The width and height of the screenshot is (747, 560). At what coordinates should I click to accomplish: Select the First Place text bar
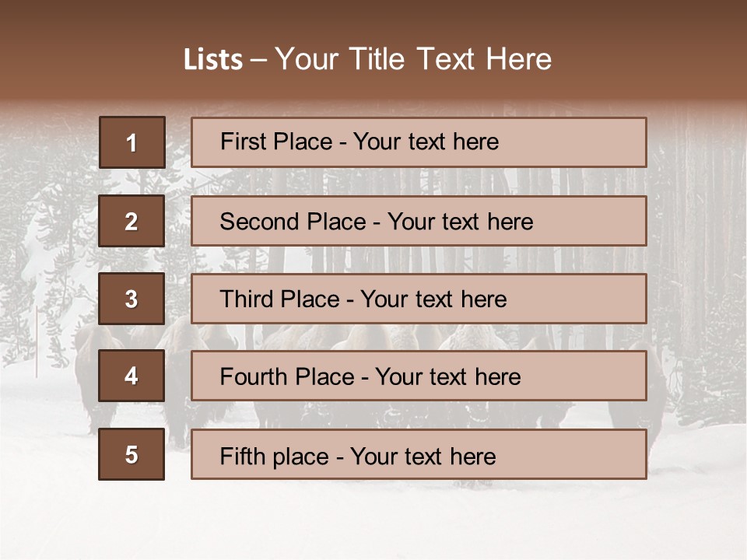pyautogui.click(x=419, y=142)
